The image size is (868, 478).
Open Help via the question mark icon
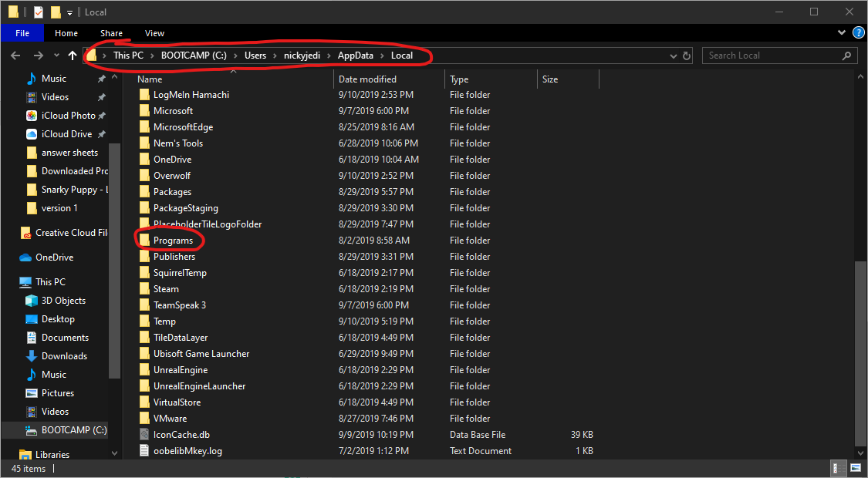(x=859, y=33)
